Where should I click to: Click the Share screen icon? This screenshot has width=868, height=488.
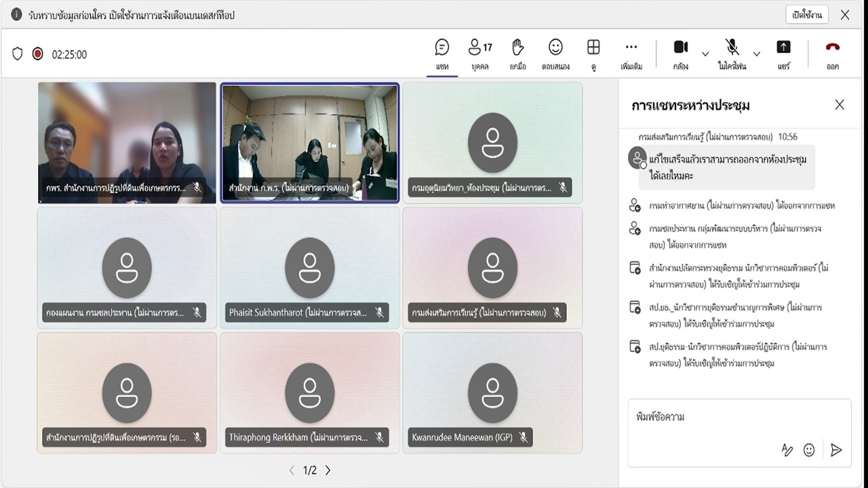tap(783, 47)
